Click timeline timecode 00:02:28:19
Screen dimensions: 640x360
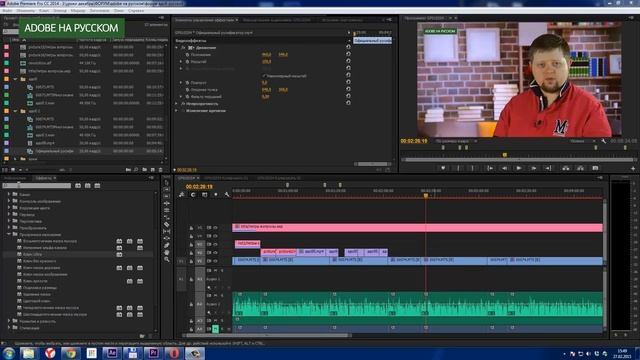click(199, 187)
